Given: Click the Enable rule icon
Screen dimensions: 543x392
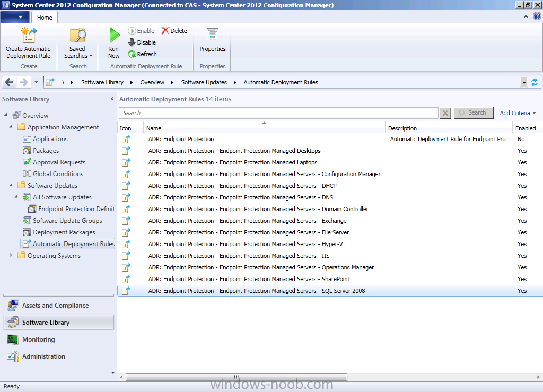Looking at the screenshot, I should 132,31.
